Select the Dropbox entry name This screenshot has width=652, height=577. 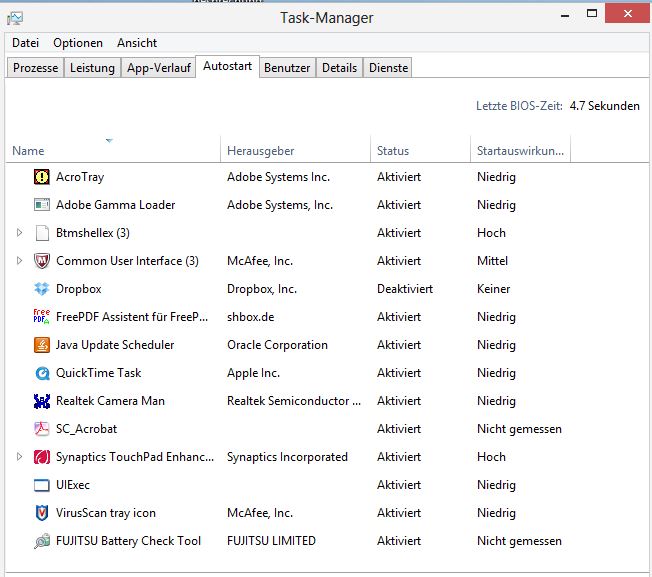(79, 289)
